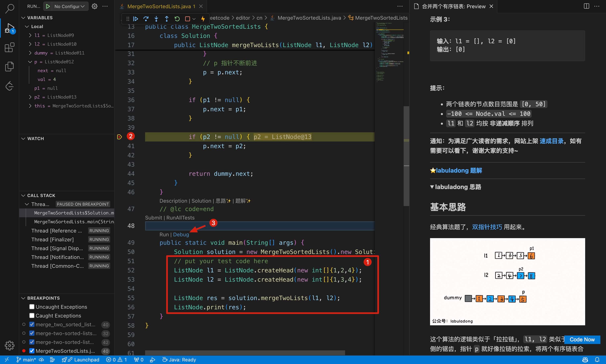This screenshot has height=364, width=606.
Task: Click the Step Over debug icon
Action: click(146, 19)
